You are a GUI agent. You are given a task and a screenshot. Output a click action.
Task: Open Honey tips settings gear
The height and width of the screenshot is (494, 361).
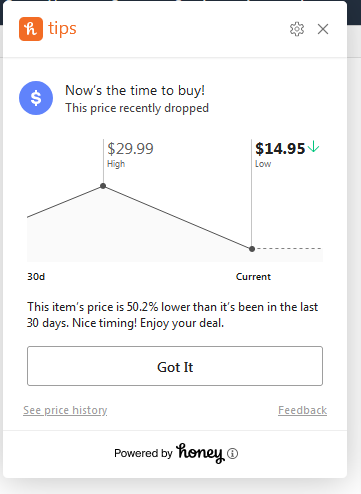click(297, 29)
